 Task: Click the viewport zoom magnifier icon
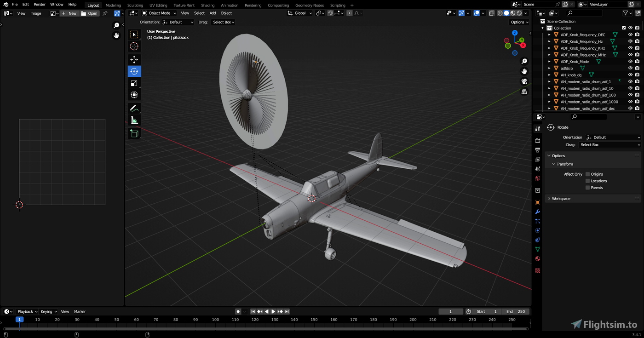pos(524,61)
